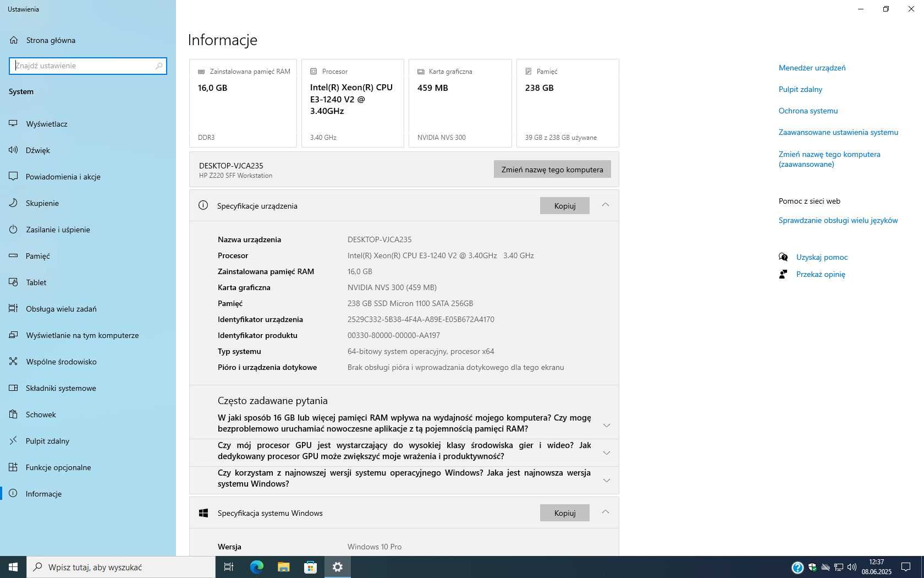The height and width of the screenshot is (578, 924).
Task: Open the Windows Security shield tray icon
Action: click(812, 567)
